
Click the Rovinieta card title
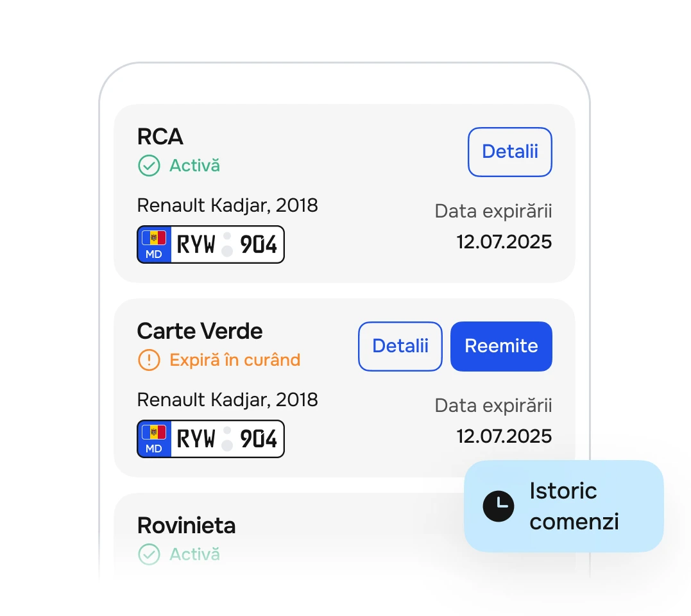point(187,526)
